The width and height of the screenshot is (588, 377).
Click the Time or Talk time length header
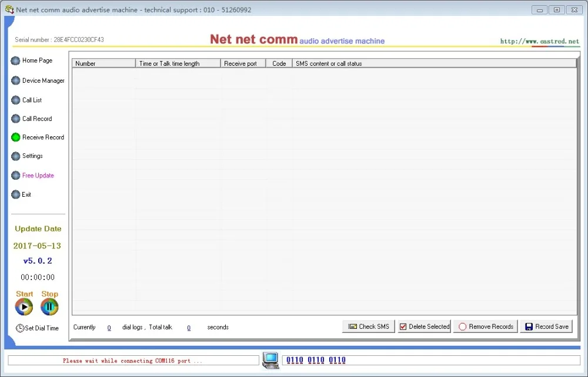(178, 63)
